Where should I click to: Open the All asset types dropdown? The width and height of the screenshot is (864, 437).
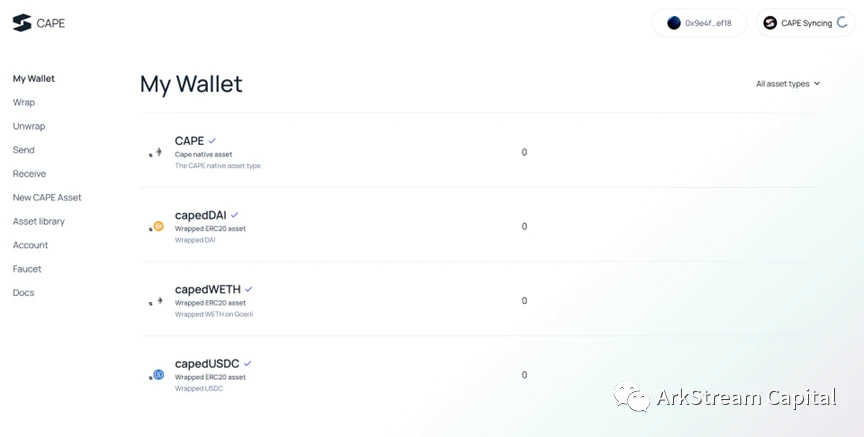[788, 84]
